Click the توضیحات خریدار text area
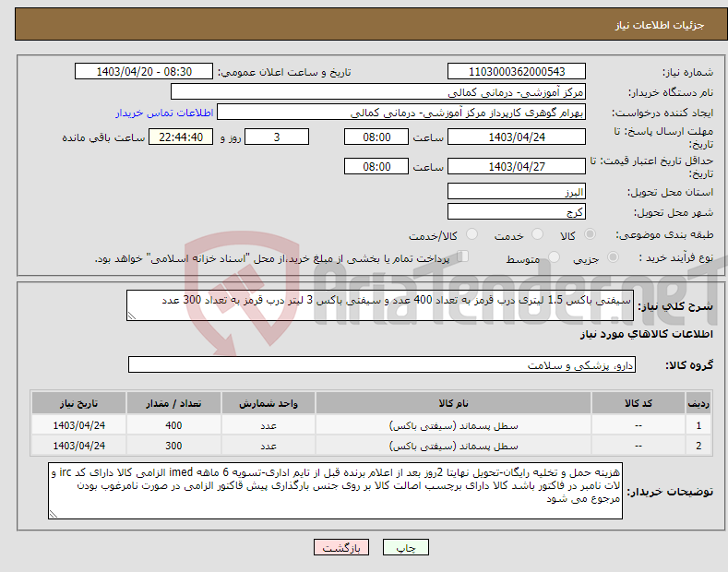728x572 pixels. click(x=335, y=491)
